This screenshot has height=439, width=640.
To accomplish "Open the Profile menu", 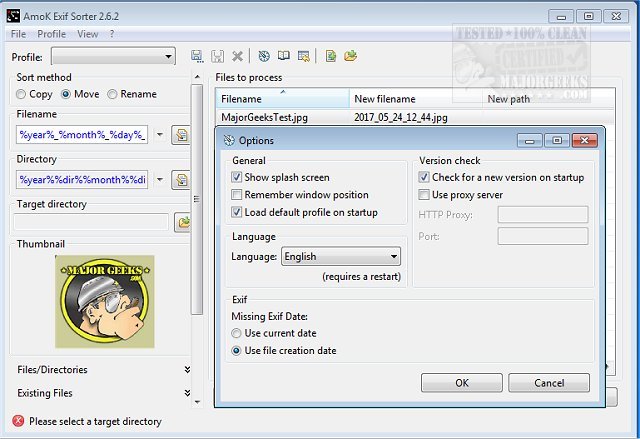I will tap(51, 34).
